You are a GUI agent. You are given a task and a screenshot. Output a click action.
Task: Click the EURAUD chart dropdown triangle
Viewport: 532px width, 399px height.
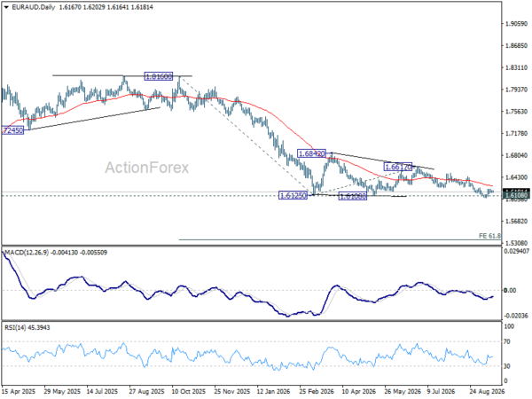[6, 7]
